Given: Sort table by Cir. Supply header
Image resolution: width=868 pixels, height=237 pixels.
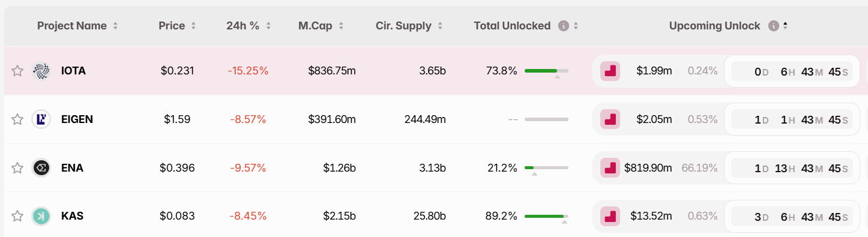Looking at the screenshot, I should pyautogui.click(x=409, y=26).
